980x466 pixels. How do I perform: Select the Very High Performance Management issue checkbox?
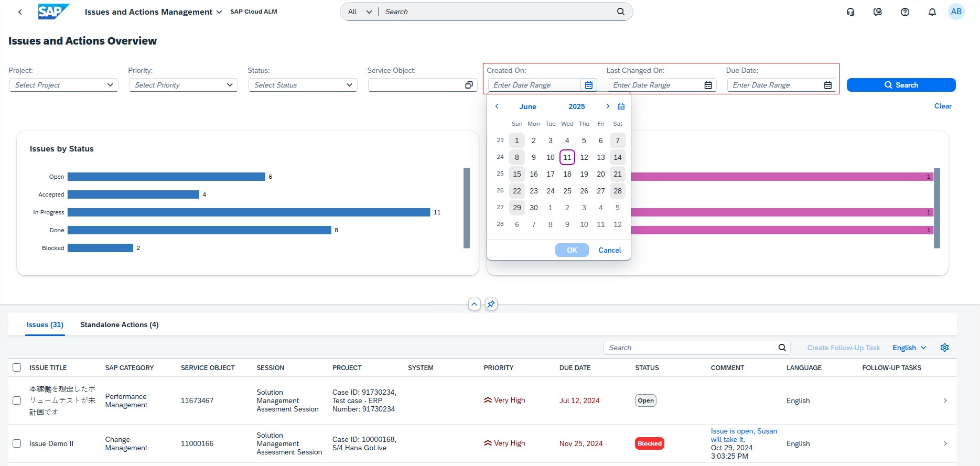point(17,400)
